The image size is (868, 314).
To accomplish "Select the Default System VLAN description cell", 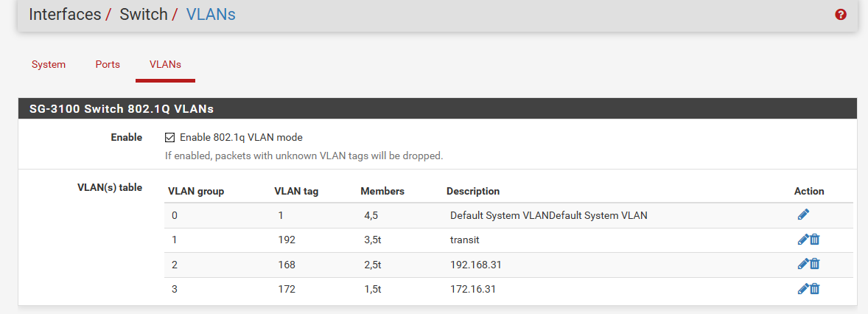I will coord(549,215).
